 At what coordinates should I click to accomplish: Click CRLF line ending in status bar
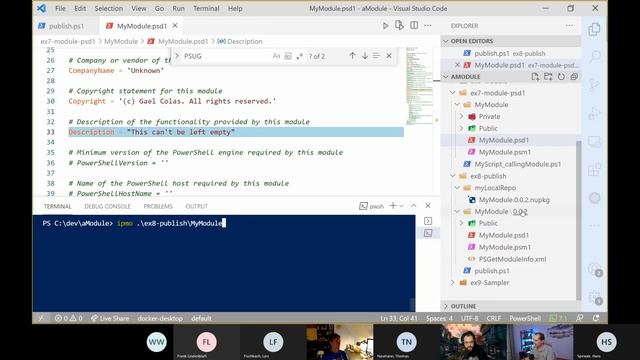pos(493,318)
